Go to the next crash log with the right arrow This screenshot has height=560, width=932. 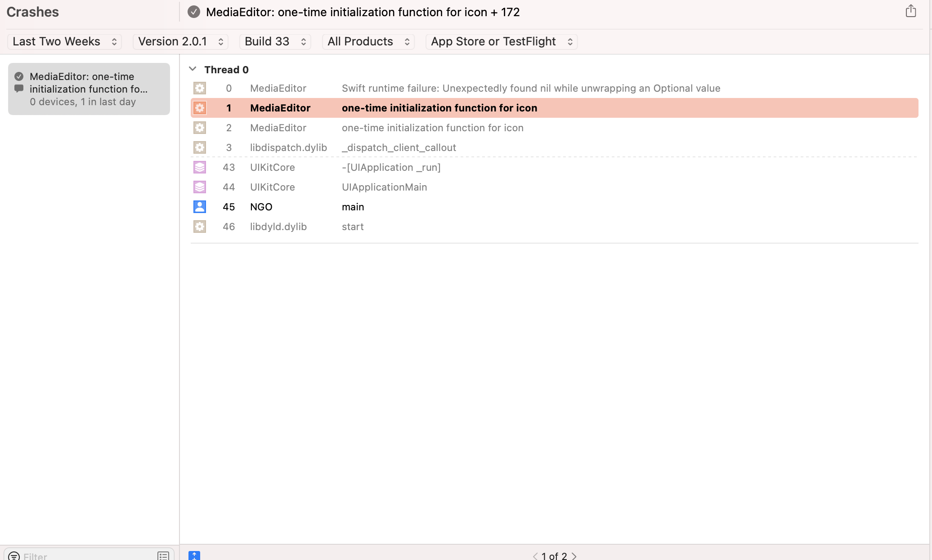pos(574,556)
